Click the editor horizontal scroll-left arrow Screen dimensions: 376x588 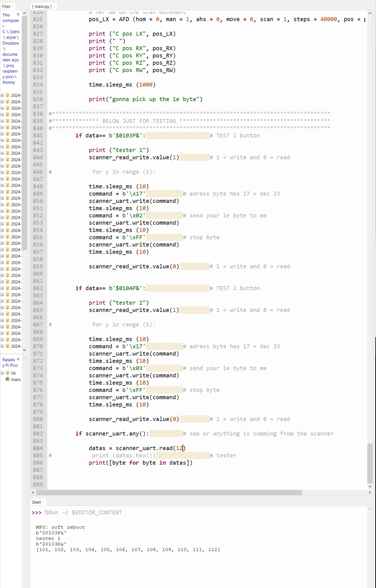pos(33,492)
